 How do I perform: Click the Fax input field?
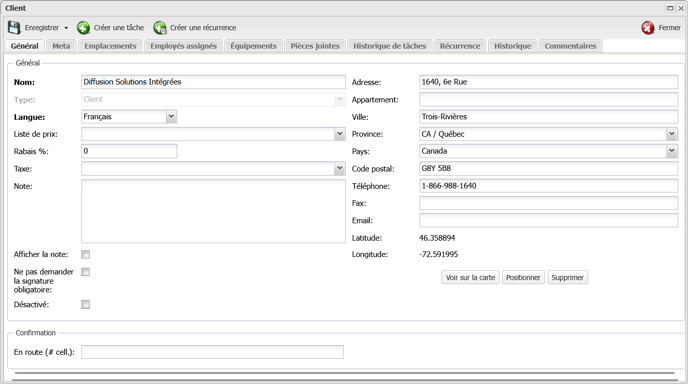(548, 203)
